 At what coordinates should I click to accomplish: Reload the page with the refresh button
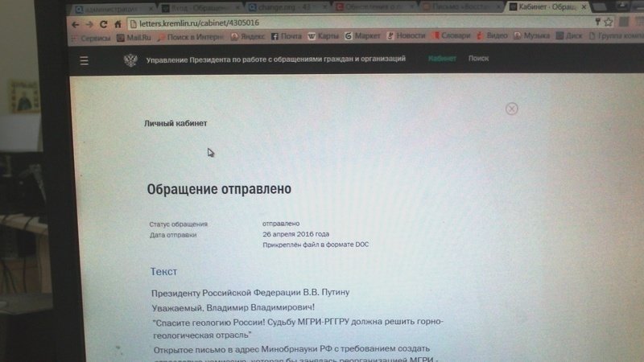click(x=104, y=23)
